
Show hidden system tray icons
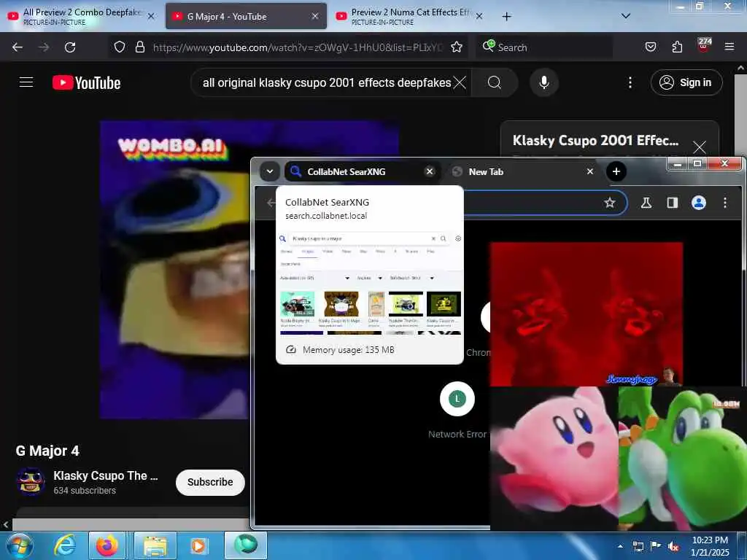pyautogui.click(x=620, y=546)
